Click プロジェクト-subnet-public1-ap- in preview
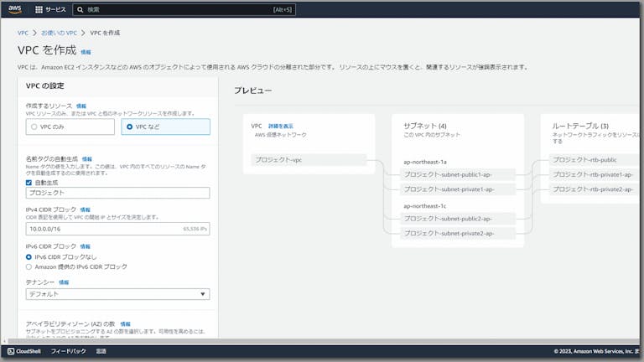The width and height of the screenshot is (644, 362). click(x=458, y=174)
